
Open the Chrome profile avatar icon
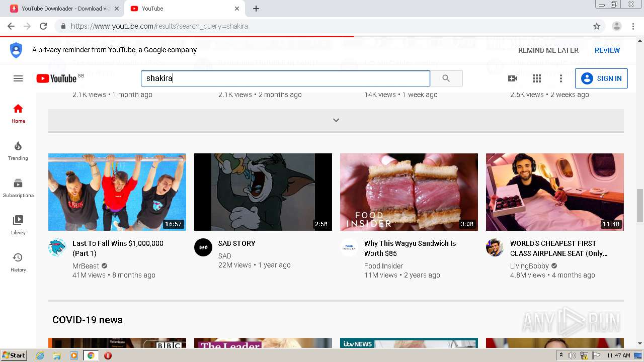616,26
